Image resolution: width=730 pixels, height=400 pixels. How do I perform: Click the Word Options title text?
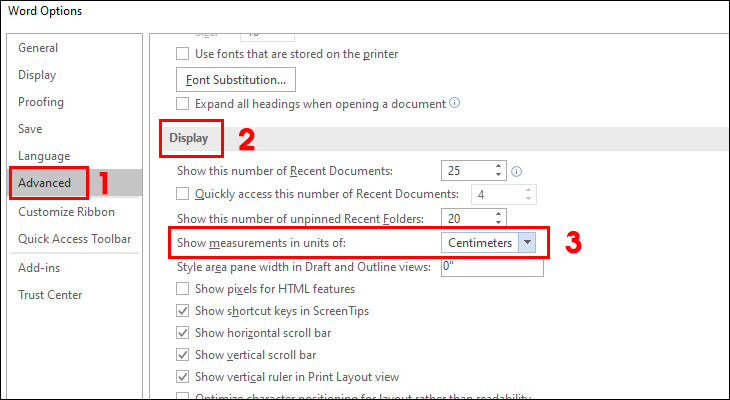[45, 11]
